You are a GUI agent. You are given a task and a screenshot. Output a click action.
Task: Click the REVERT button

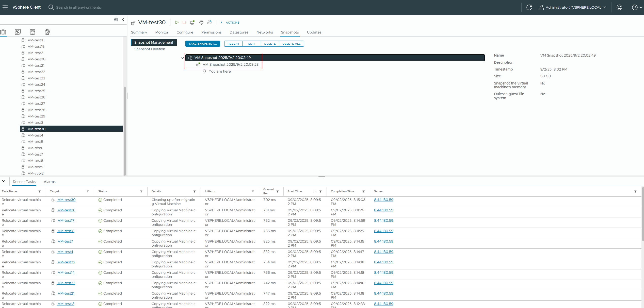point(233,44)
